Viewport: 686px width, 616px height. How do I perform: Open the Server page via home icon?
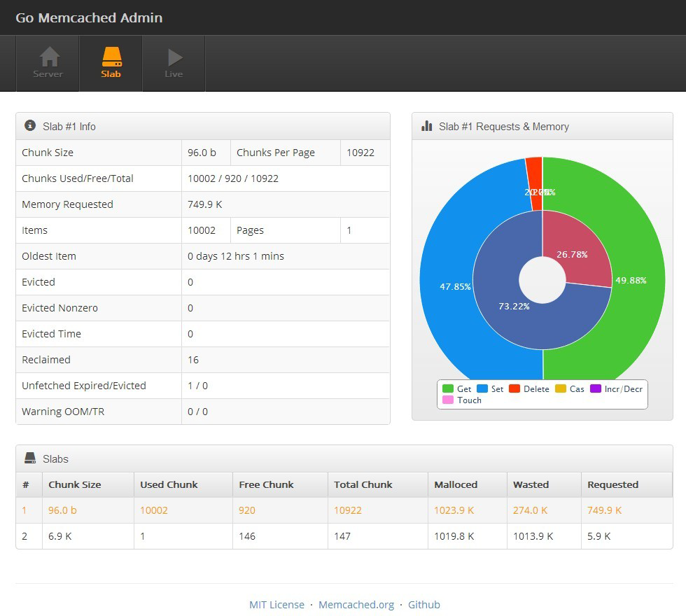(x=48, y=56)
